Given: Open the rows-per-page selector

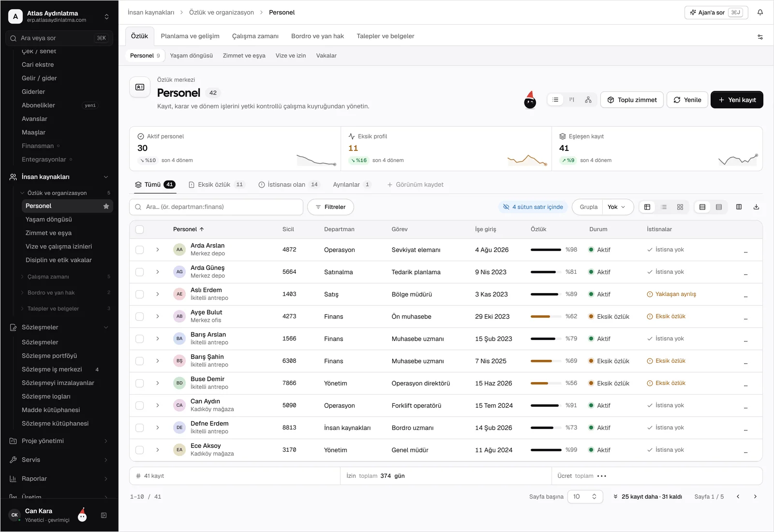Looking at the screenshot, I should [x=585, y=497].
